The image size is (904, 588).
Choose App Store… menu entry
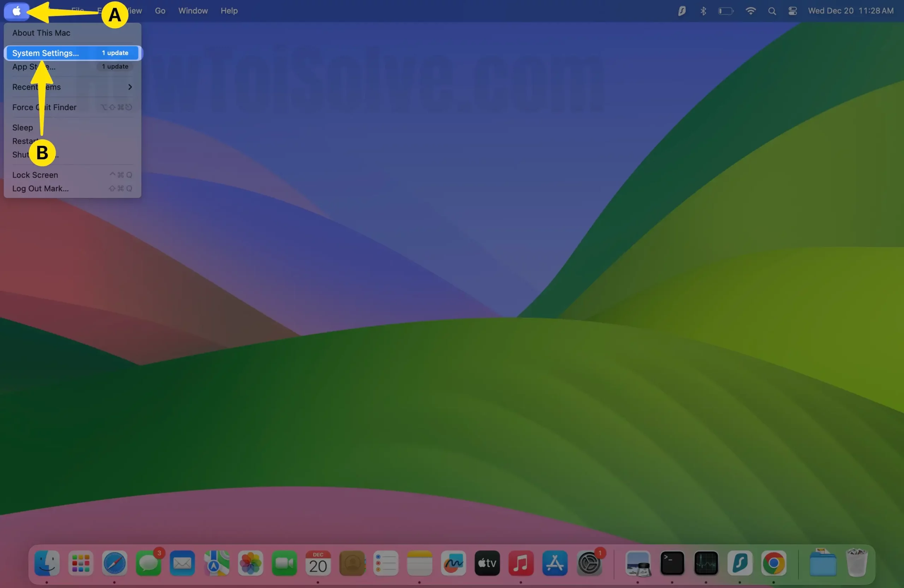[72, 66]
